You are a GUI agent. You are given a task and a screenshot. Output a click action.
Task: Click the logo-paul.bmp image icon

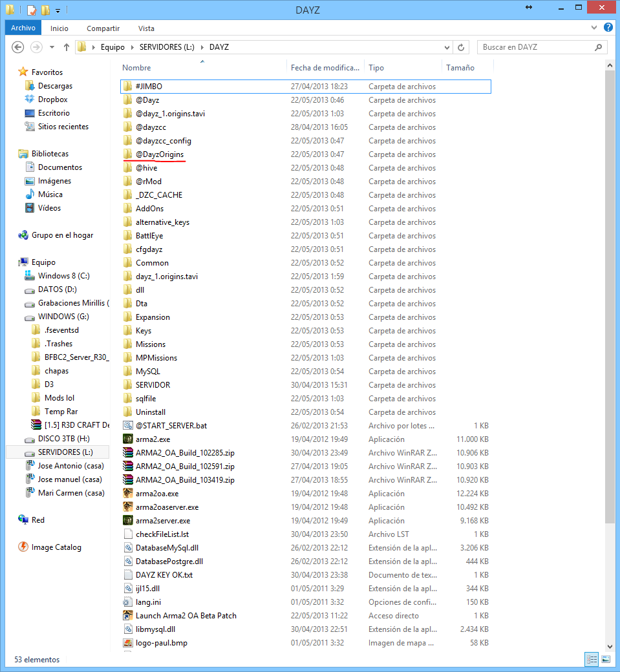pos(128,642)
